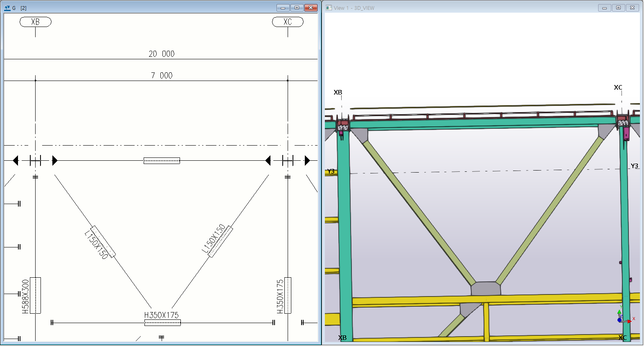Select the horizontal H350X175 beam mark
644x346 pixels.
coord(162,315)
